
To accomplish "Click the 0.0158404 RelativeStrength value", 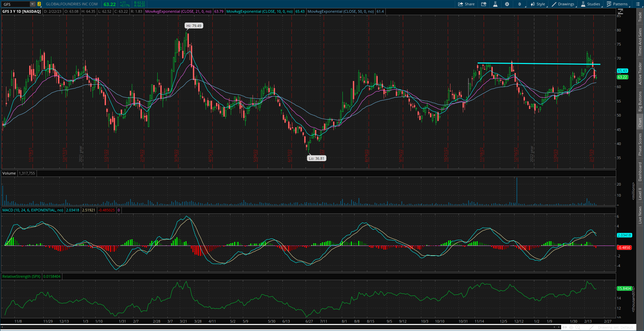I will 52,276.
